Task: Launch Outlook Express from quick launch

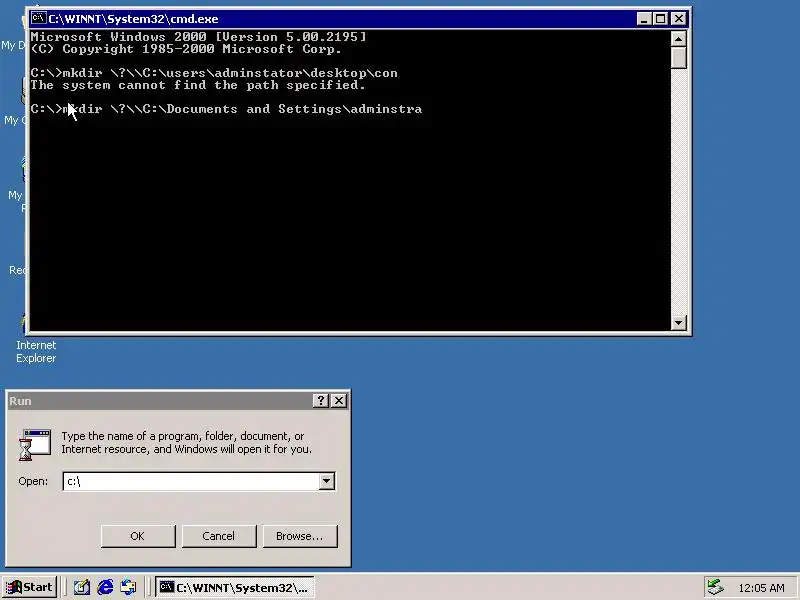Action: (128, 588)
